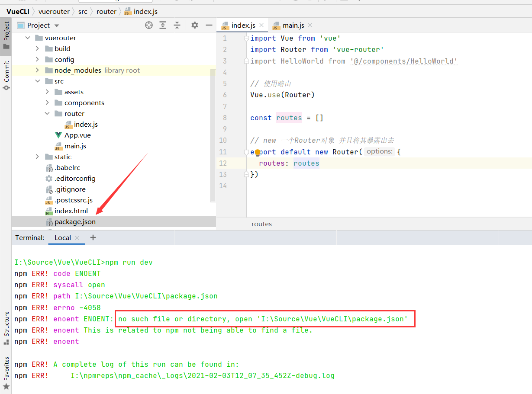Select the Locate Opened File crosshair icon
The height and width of the screenshot is (394, 532).
click(149, 25)
